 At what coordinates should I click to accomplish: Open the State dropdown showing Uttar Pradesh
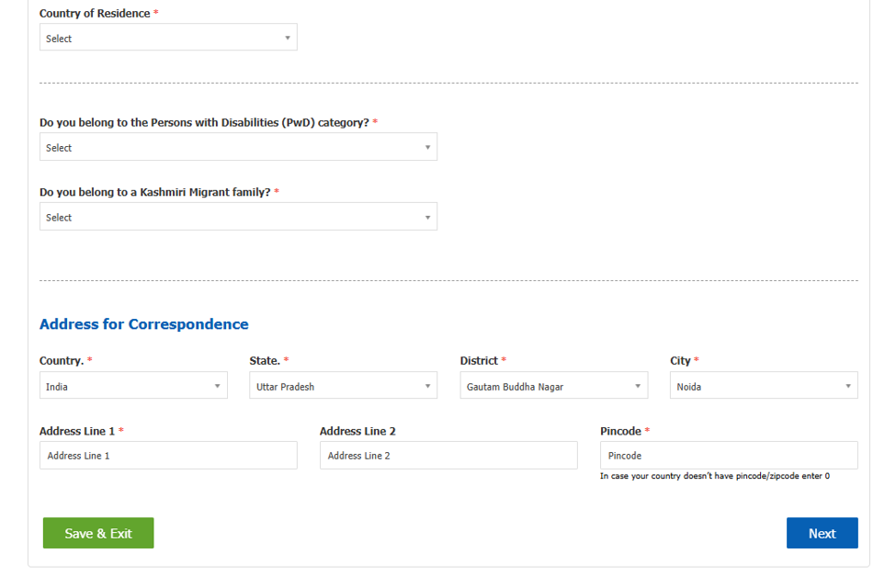pyautogui.click(x=344, y=385)
